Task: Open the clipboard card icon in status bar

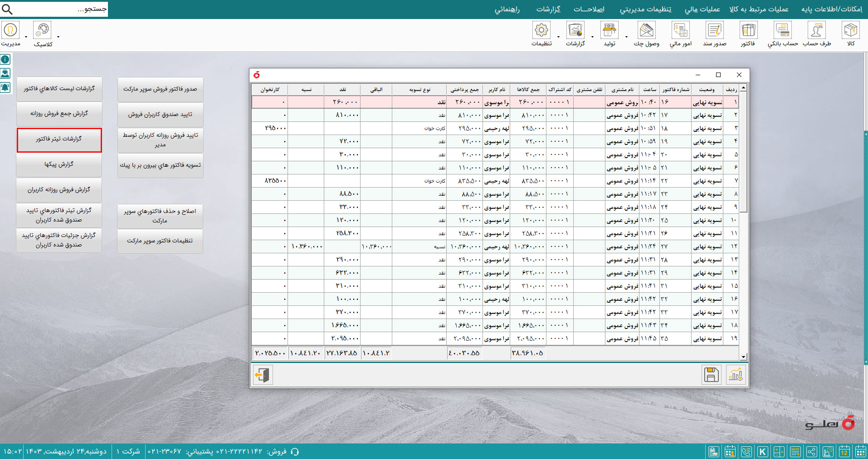Action: 714,451
